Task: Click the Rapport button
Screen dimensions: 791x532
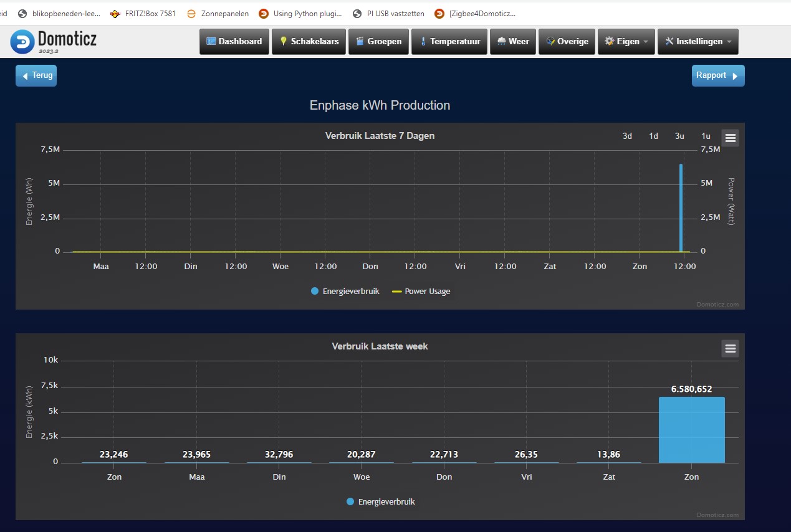Action: tap(717, 75)
